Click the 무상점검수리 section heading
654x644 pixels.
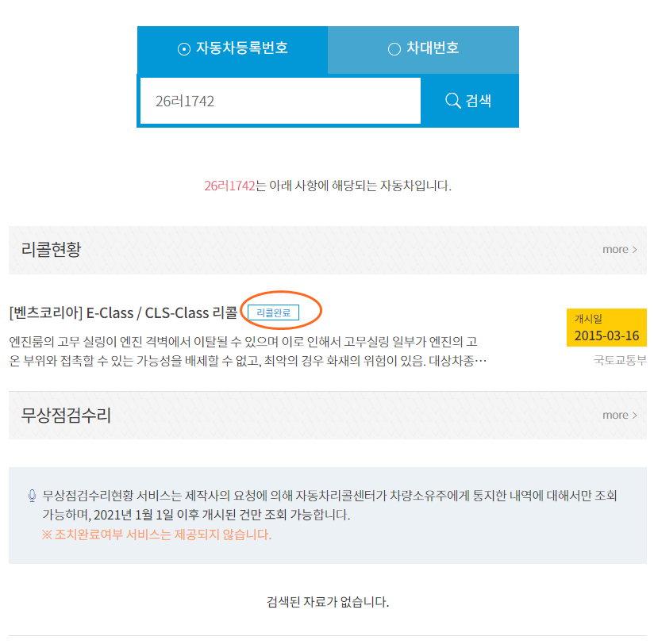pyautogui.click(x=66, y=415)
